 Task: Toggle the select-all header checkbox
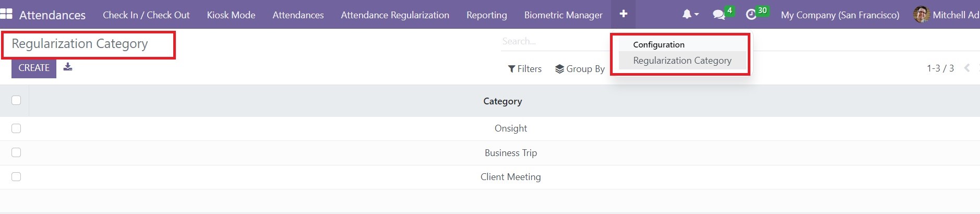pos(16,100)
